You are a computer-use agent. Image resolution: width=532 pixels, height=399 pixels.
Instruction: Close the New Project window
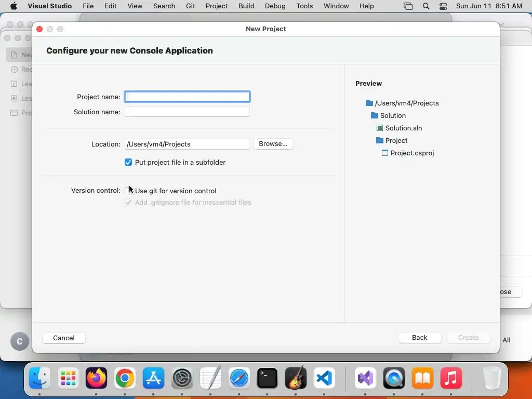[39, 29]
